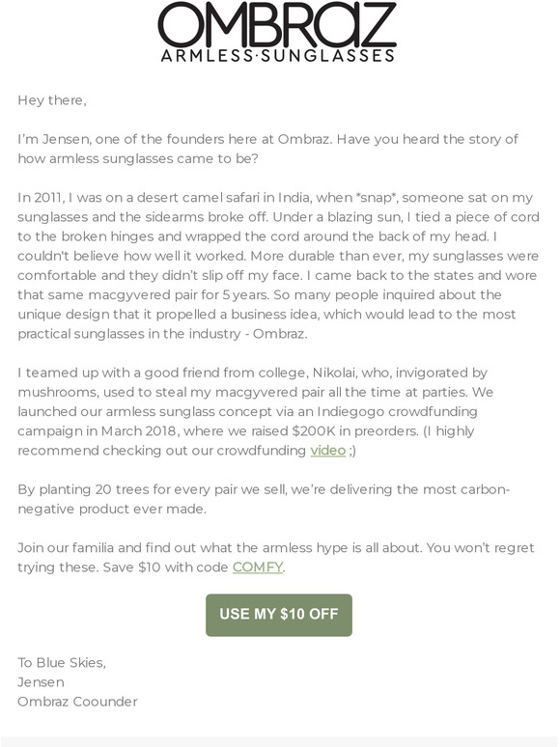Click the 'Join our familia' sentence
The image size is (560, 747).
276,558
